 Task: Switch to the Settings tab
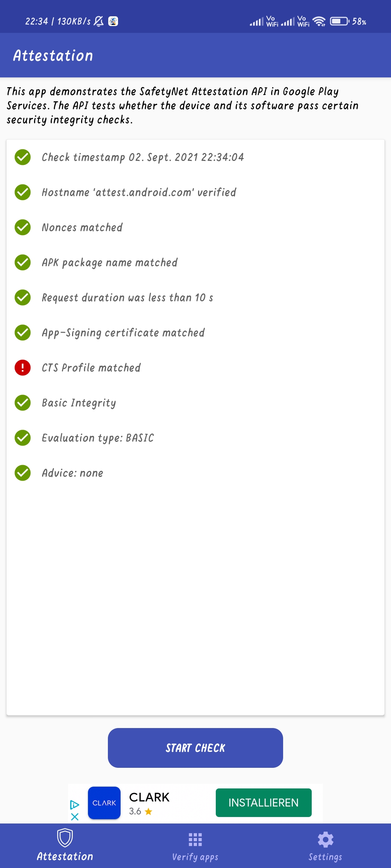325,846
